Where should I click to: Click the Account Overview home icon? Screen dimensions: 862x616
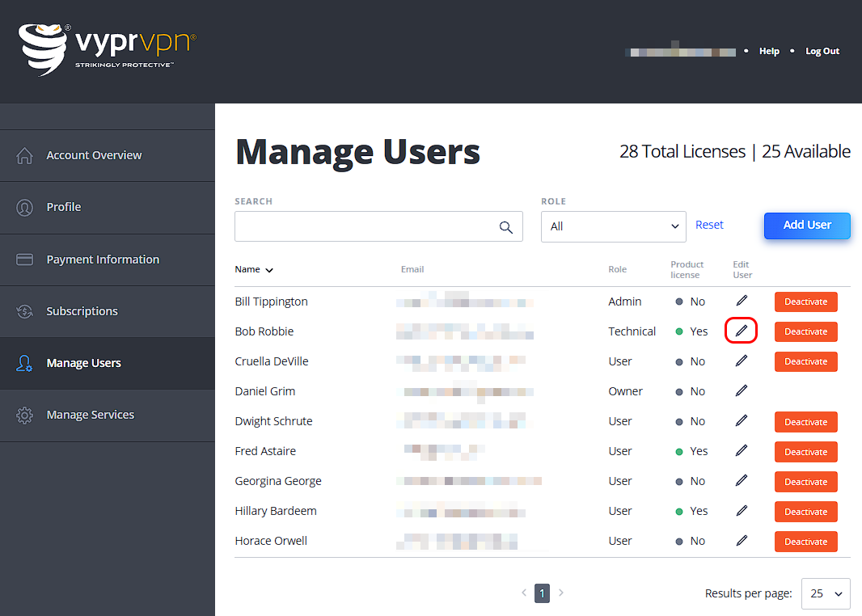[x=24, y=155]
